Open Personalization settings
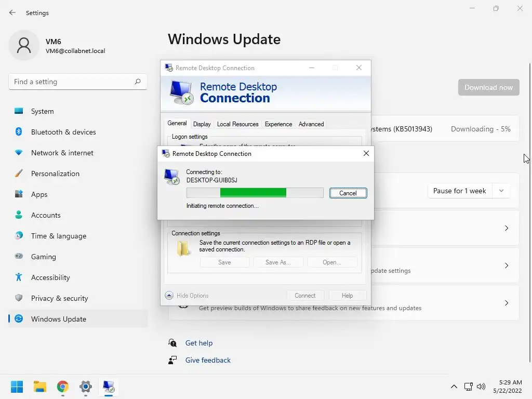The image size is (532, 399). tap(78, 174)
